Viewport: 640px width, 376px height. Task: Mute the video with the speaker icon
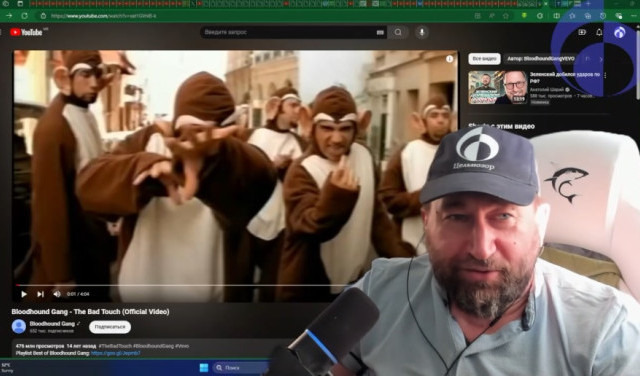[x=57, y=294]
